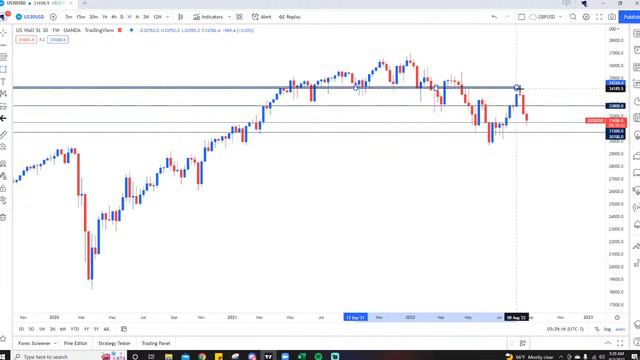Select the YTD date range

tap(75, 329)
